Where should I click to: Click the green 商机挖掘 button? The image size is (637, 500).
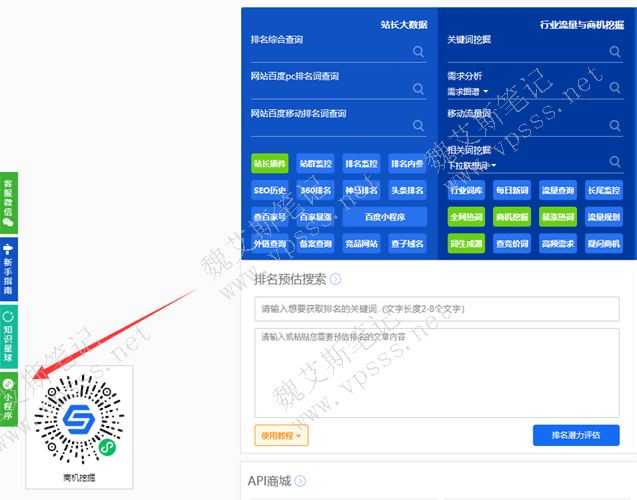[512, 217]
